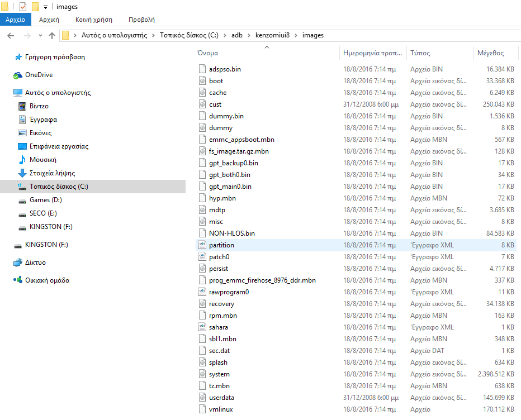
Task: Select Οικιακή ομάδα in the sidebar
Action: [47, 280]
